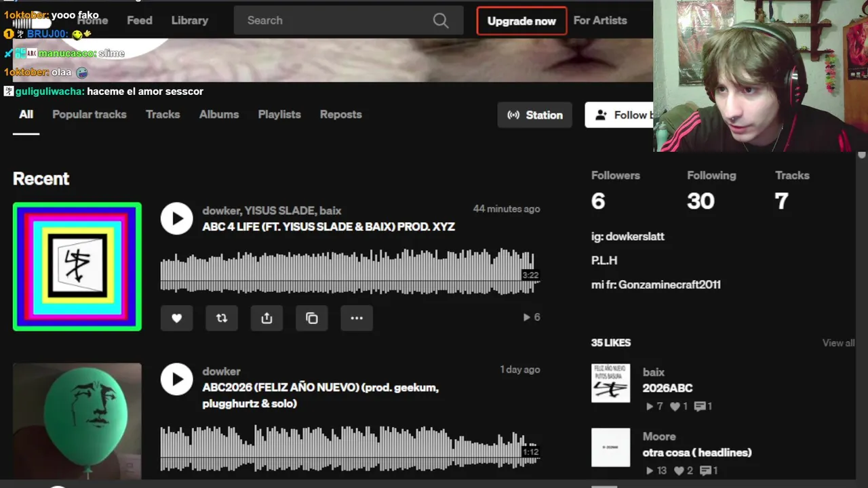Open the Library page
Screen dimensions: 868x488
[190, 20]
